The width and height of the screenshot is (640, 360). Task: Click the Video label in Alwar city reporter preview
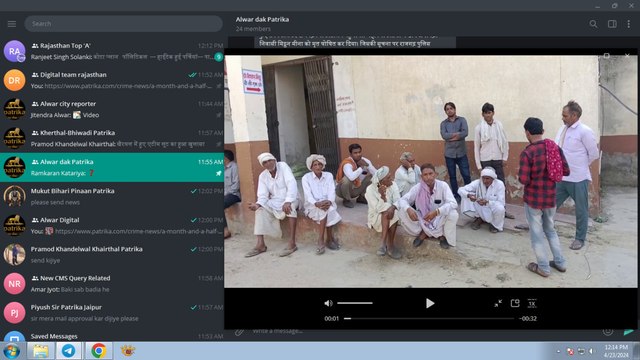click(x=91, y=115)
